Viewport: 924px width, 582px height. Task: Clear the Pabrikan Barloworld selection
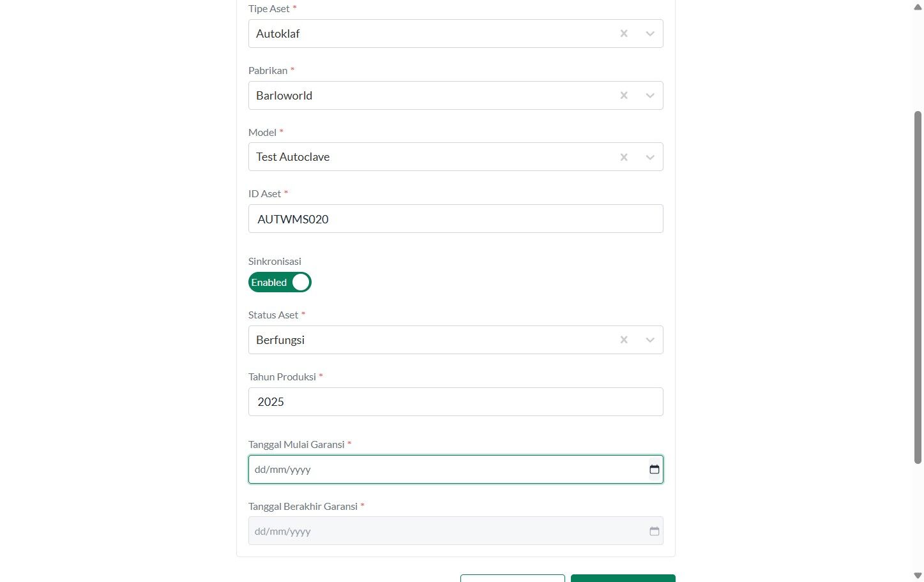click(624, 96)
